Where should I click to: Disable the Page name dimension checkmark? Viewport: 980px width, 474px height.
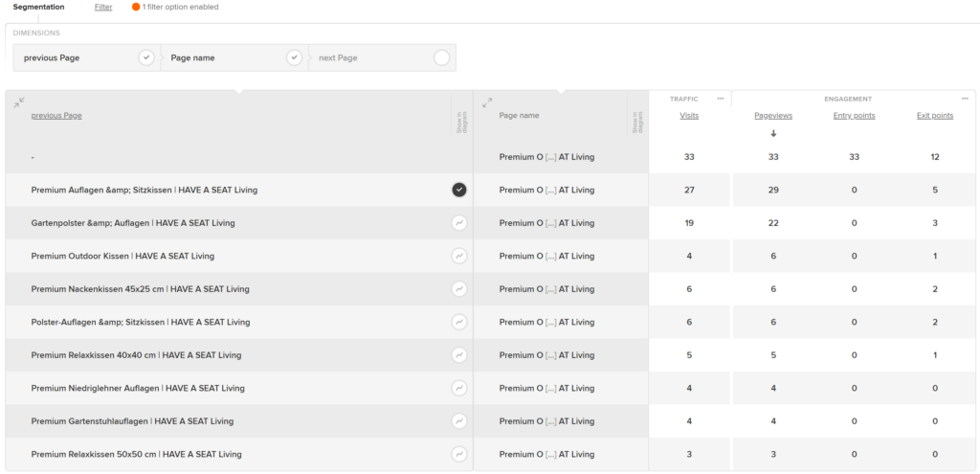coord(295,57)
